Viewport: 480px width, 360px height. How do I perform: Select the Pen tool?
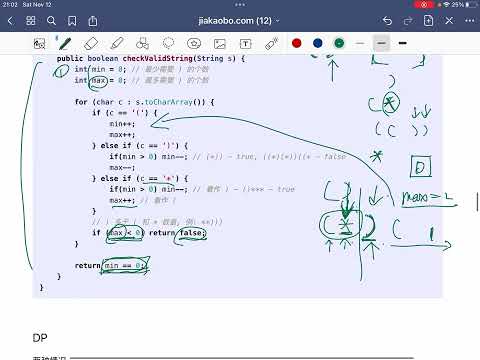point(65,43)
